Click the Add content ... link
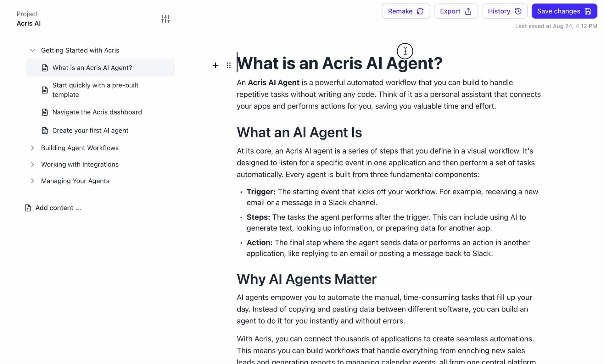Screen dimensions: 604x364 coord(58,208)
